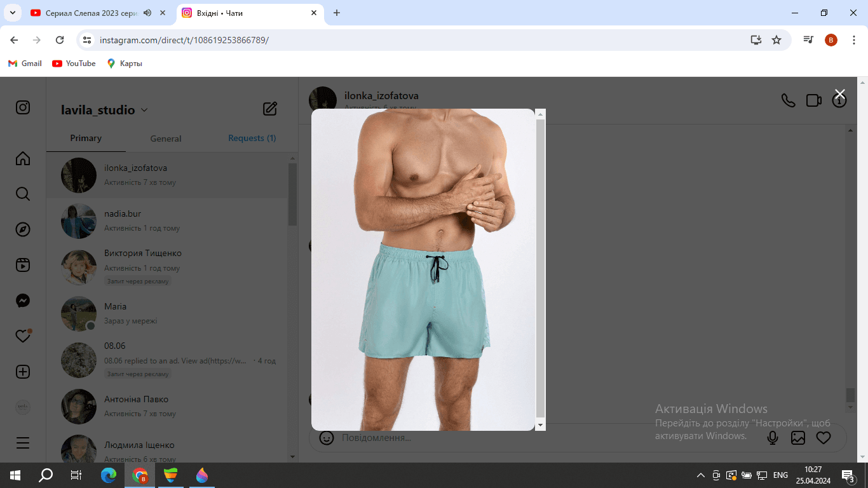This screenshot has width=868, height=488.
Task: View site information for instagram.com
Action: (x=88, y=40)
